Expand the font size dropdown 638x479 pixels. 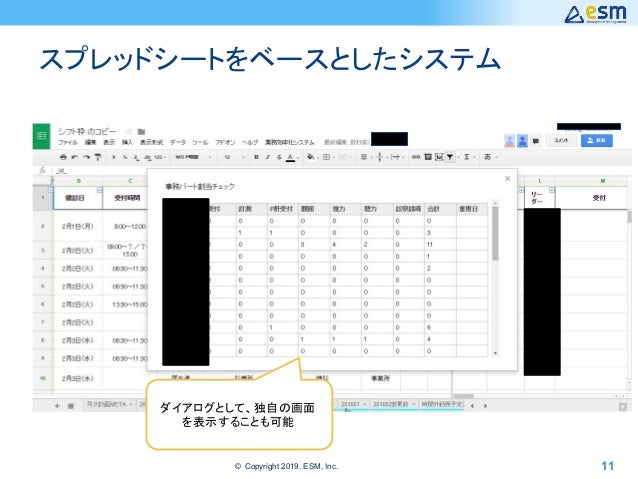(234, 157)
